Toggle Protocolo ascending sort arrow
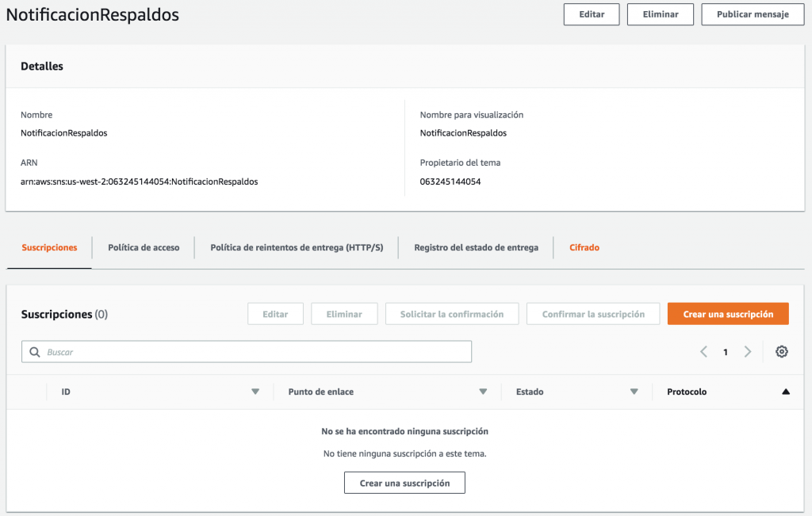The image size is (812, 516). point(785,392)
